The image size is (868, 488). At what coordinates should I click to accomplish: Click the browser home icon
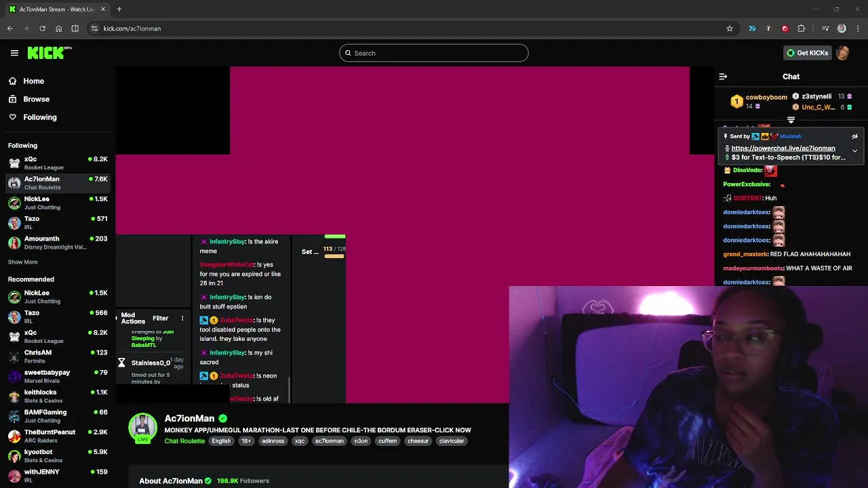click(59, 28)
